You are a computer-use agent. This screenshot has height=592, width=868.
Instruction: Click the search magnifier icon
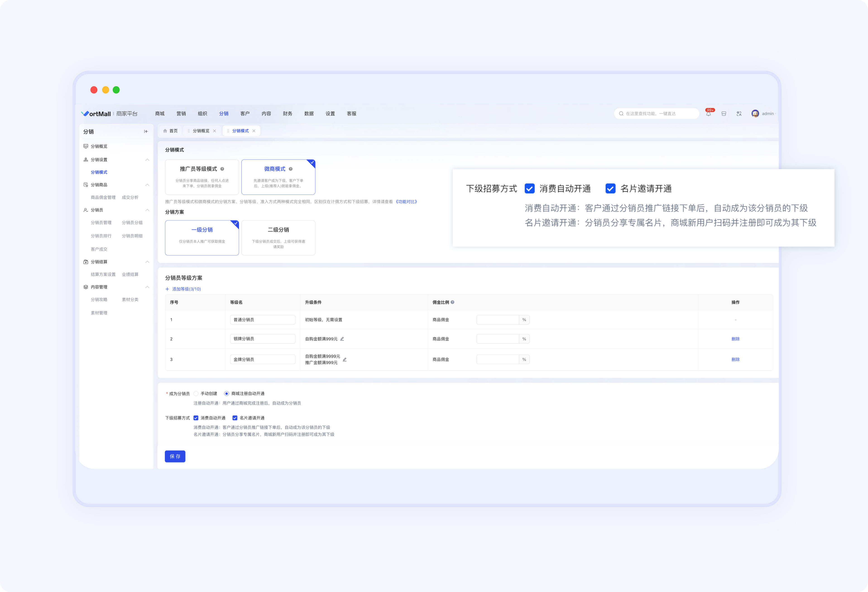coord(621,114)
